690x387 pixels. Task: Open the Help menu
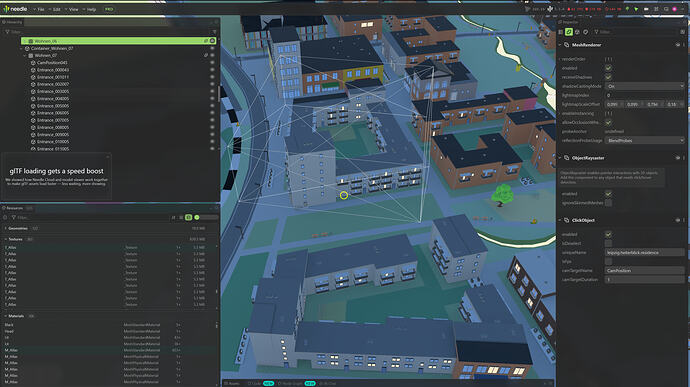(91, 9)
